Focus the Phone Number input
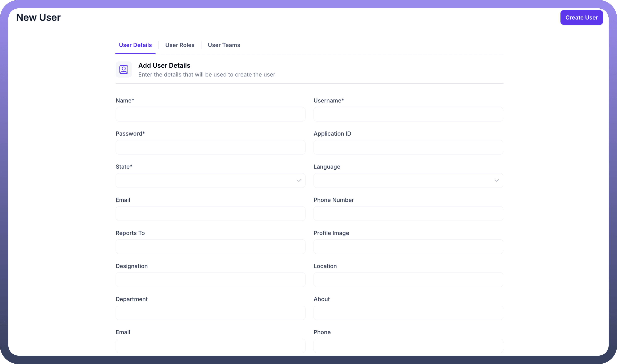This screenshot has width=617, height=364. click(x=408, y=214)
